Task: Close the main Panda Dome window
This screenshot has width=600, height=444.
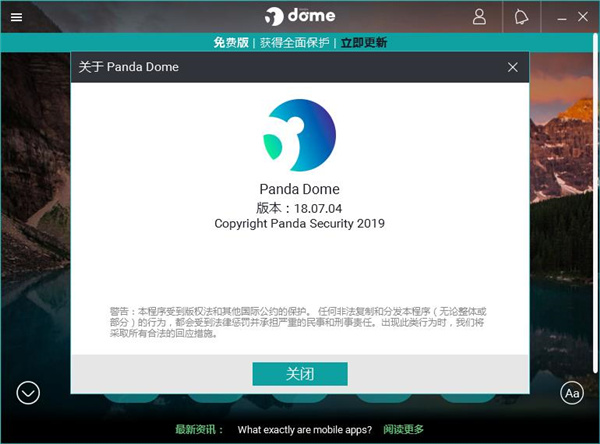Action: (x=583, y=16)
